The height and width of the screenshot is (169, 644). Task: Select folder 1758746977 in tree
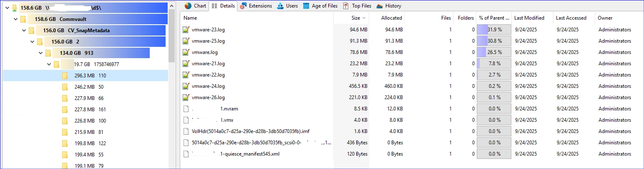[x=90, y=64]
